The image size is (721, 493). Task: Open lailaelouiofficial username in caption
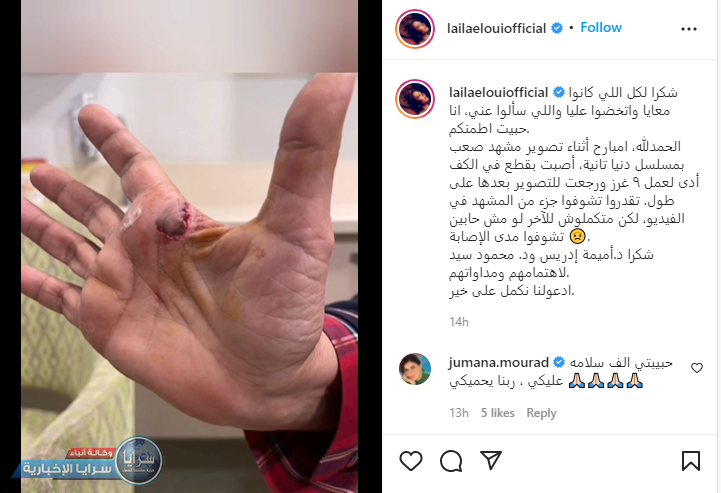pos(498,92)
